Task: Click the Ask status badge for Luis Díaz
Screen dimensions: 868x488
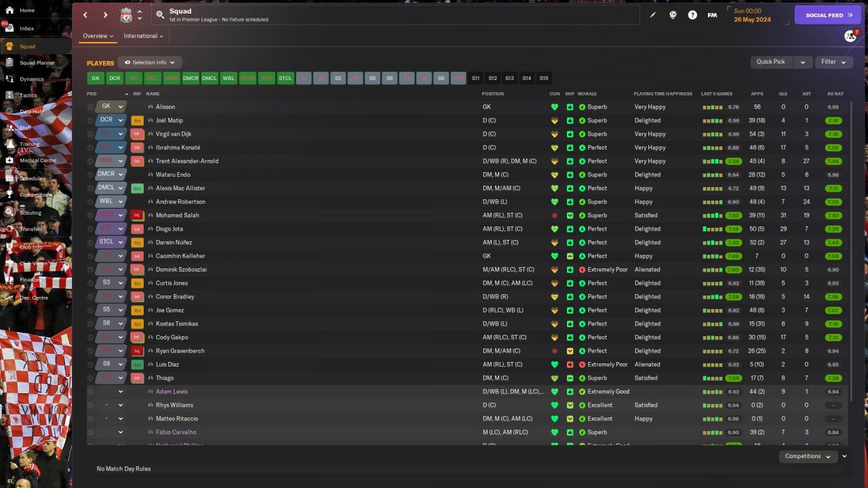Action: pos(137,365)
